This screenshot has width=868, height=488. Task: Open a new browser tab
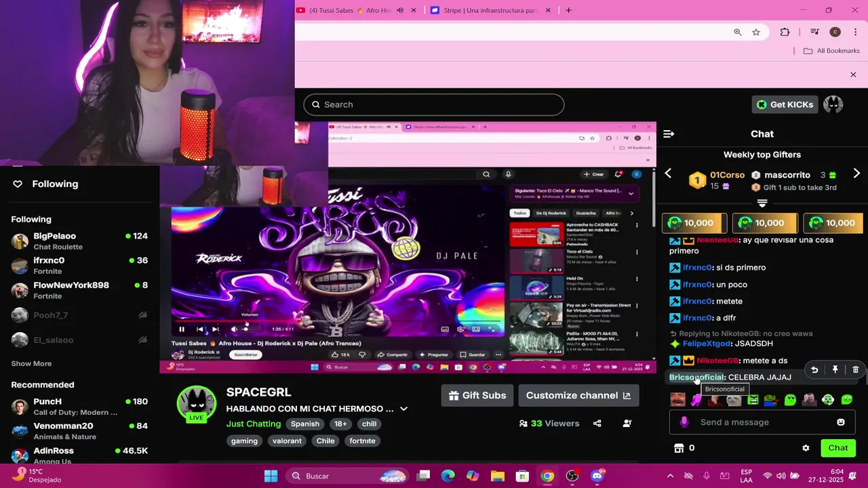click(568, 10)
